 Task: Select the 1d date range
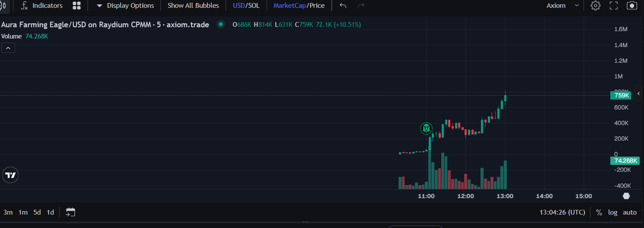coord(50,212)
